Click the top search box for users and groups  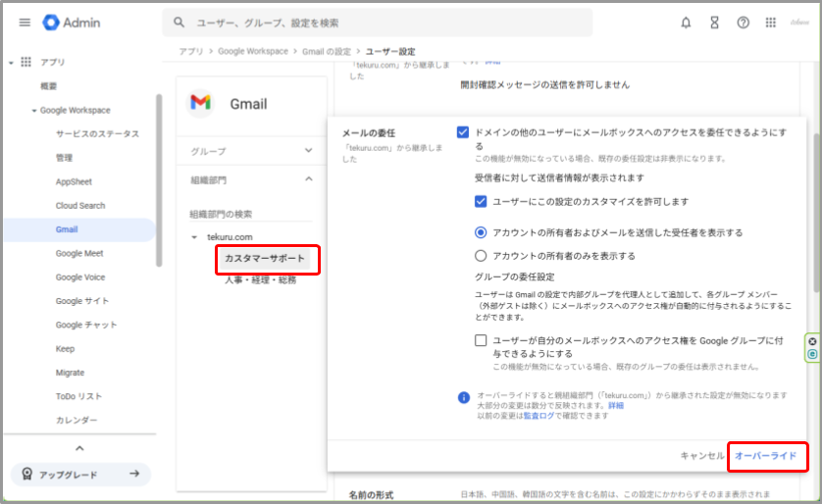378,23
